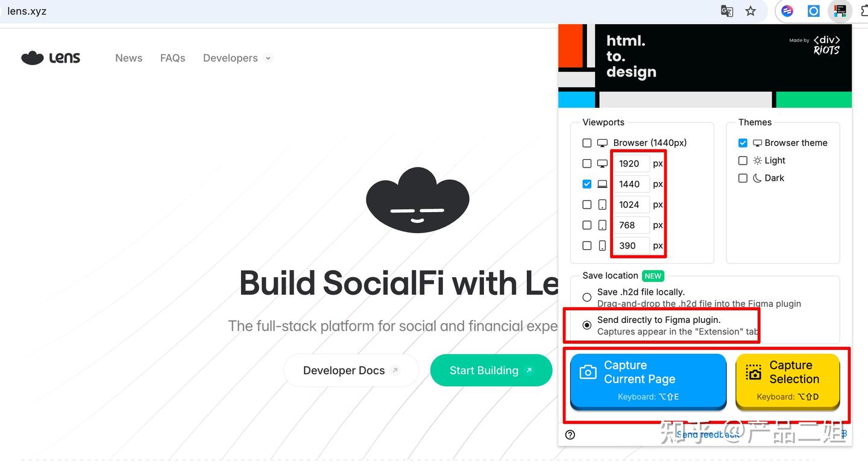Go to FAQs in the navigation
Viewport: 868px width, 467px height.
click(x=172, y=58)
